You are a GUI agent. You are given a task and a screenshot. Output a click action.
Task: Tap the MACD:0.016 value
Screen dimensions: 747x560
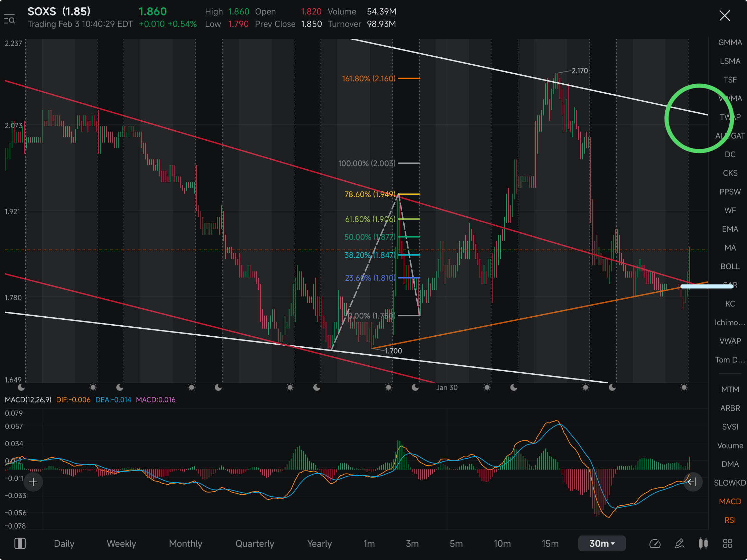click(156, 400)
